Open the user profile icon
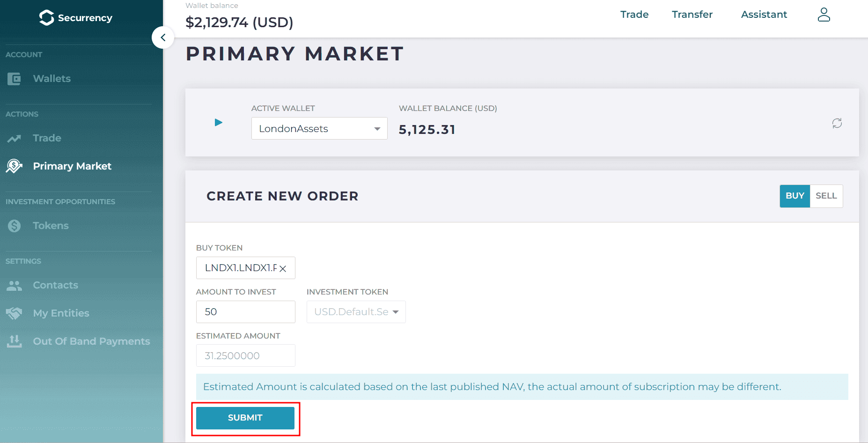The image size is (868, 443). (824, 15)
